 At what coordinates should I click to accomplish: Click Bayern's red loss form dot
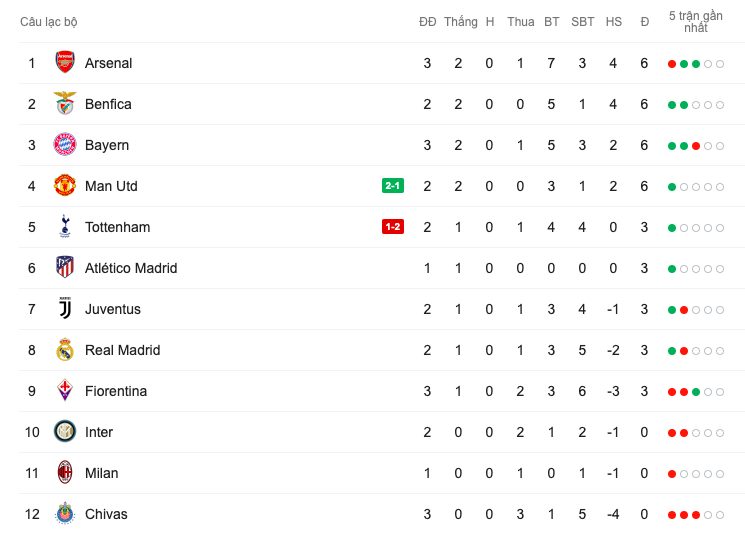click(696, 146)
